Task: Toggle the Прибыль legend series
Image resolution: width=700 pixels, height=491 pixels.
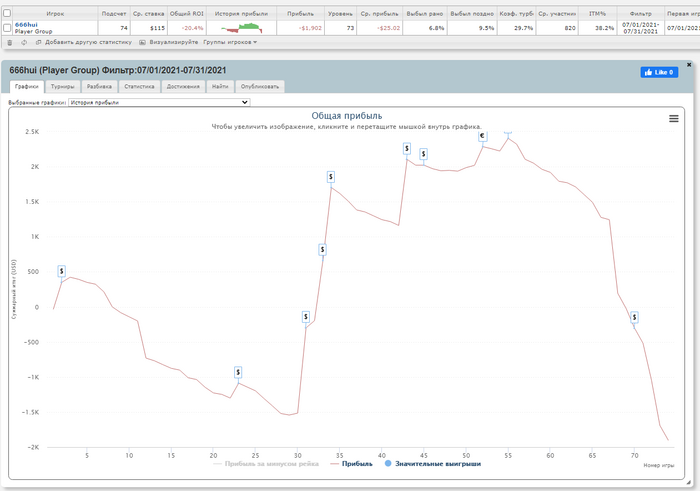Action: pyautogui.click(x=351, y=464)
